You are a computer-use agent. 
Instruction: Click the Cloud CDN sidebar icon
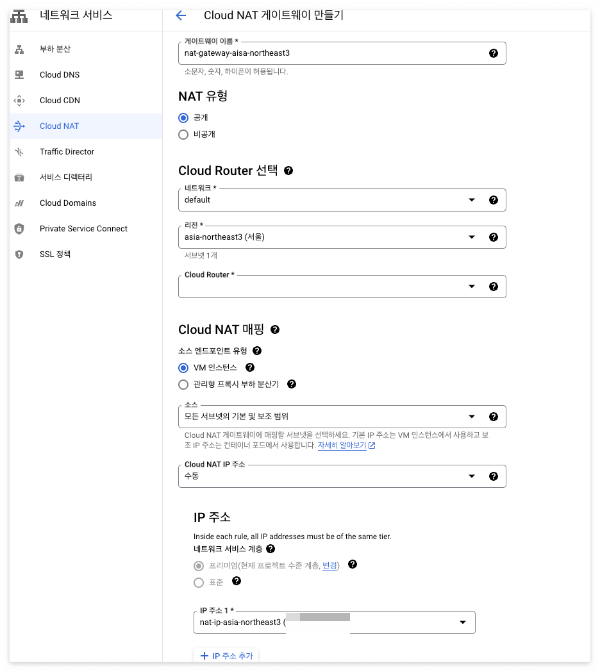coord(19,101)
